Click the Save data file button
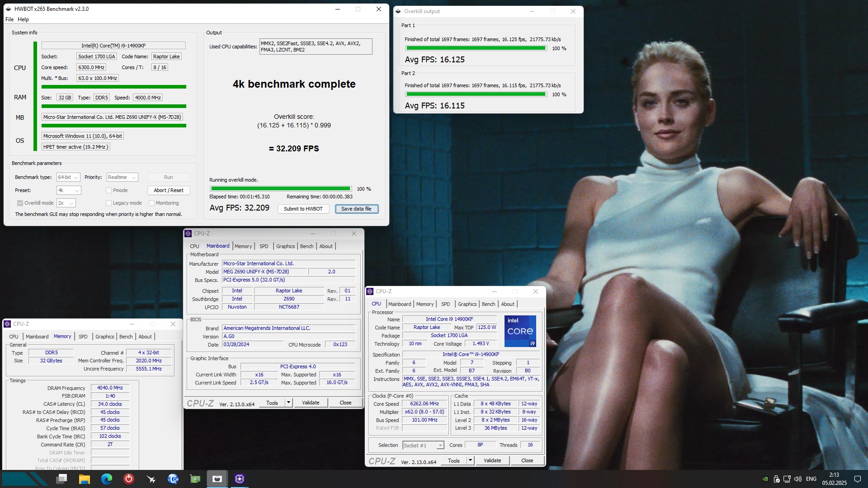 [x=356, y=209]
